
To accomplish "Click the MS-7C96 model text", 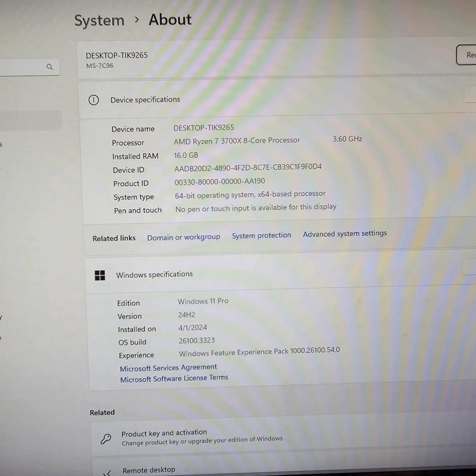I will click(x=100, y=66).
